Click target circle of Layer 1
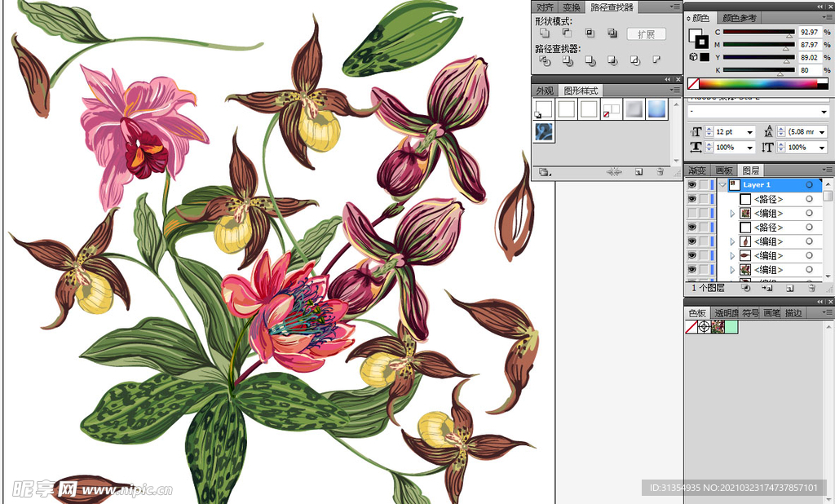Image resolution: width=835 pixels, height=504 pixels. (x=809, y=185)
